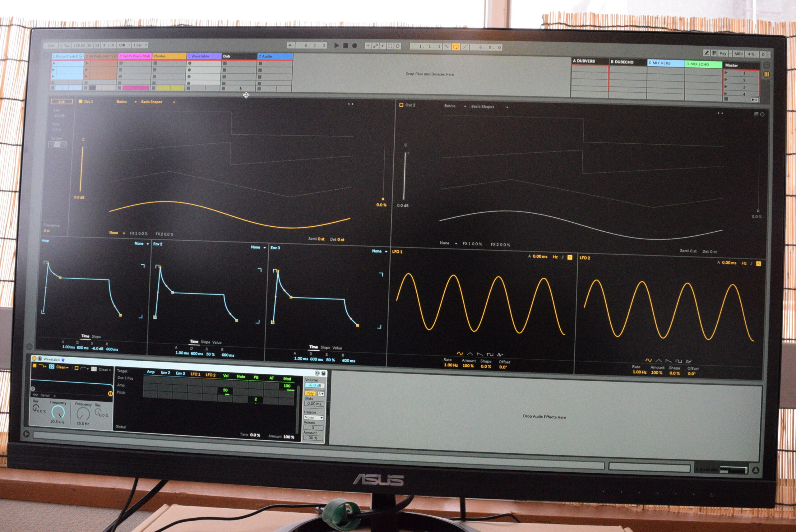Click the Poly voice mode button
Screen dimensions: 796x532
click(x=310, y=393)
